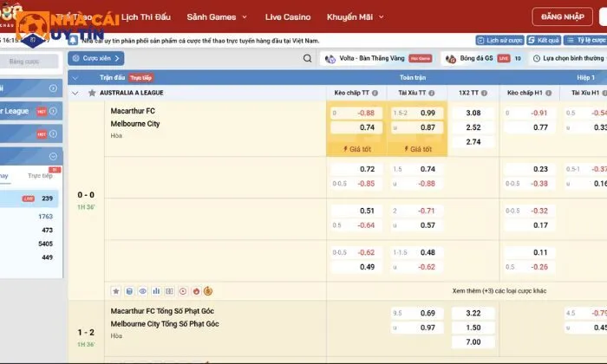Click Giá tốt under Kèo chấp TT
Screen dimensions: 607x364
pyautogui.click(x=356, y=149)
